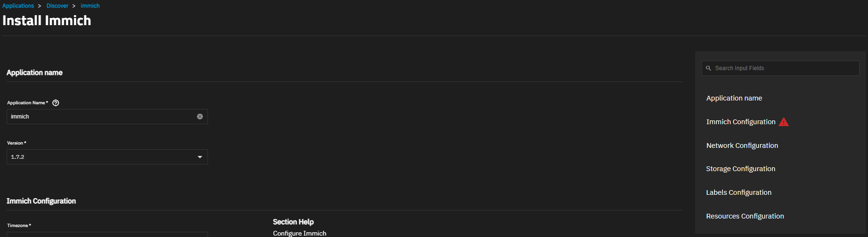The height and width of the screenshot is (237, 868).
Task: Navigate to Immich Configuration in sidebar
Action: point(741,122)
